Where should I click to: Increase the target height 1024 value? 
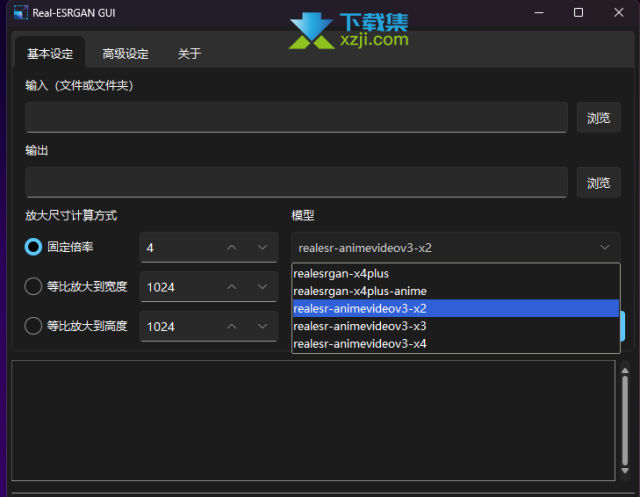tap(232, 326)
